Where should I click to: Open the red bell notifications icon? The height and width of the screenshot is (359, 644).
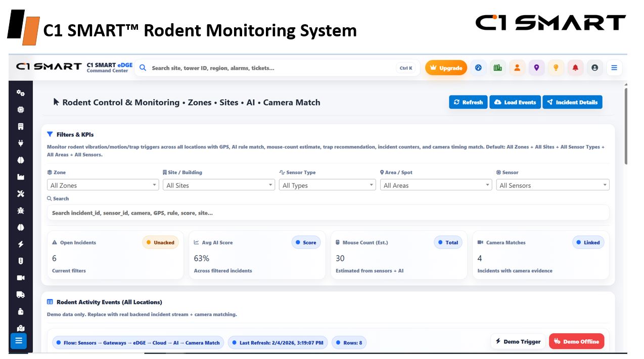(x=575, y=68)
